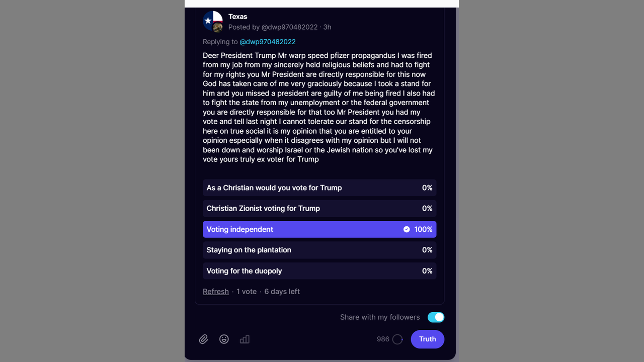Click the 3h post timestamp
Screen dimensions: 644x362
coord(327,27)
